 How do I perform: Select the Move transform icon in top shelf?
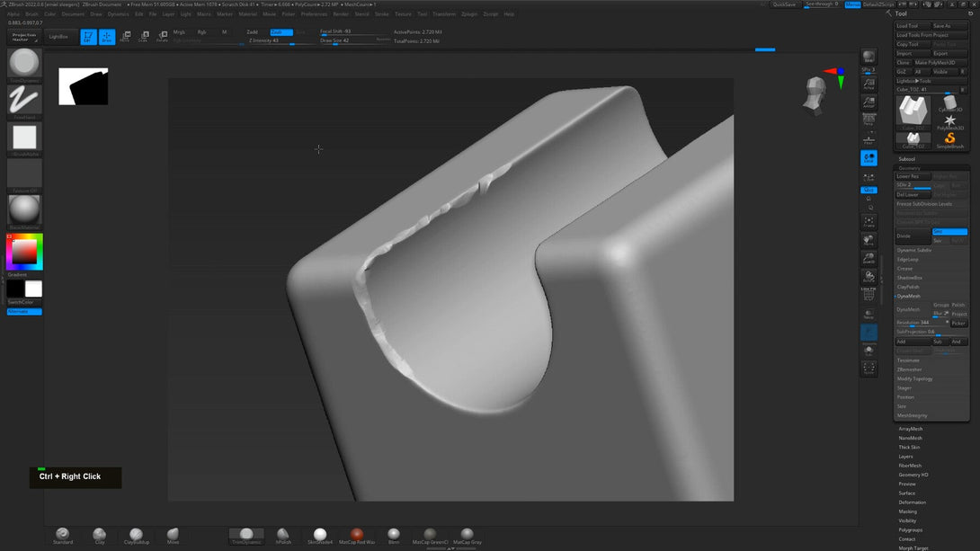125,37
